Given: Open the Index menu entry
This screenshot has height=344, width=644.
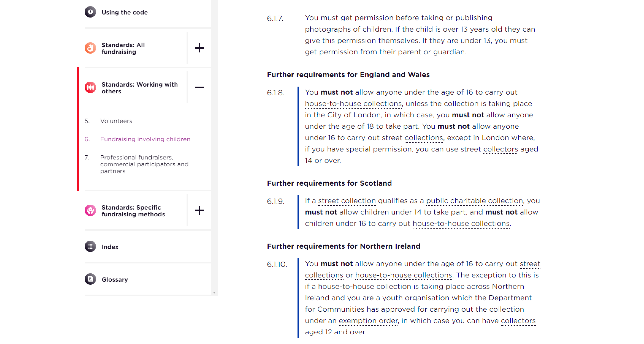Looking at the screenshot, I should pyautogui.click(x=110, y=247).
